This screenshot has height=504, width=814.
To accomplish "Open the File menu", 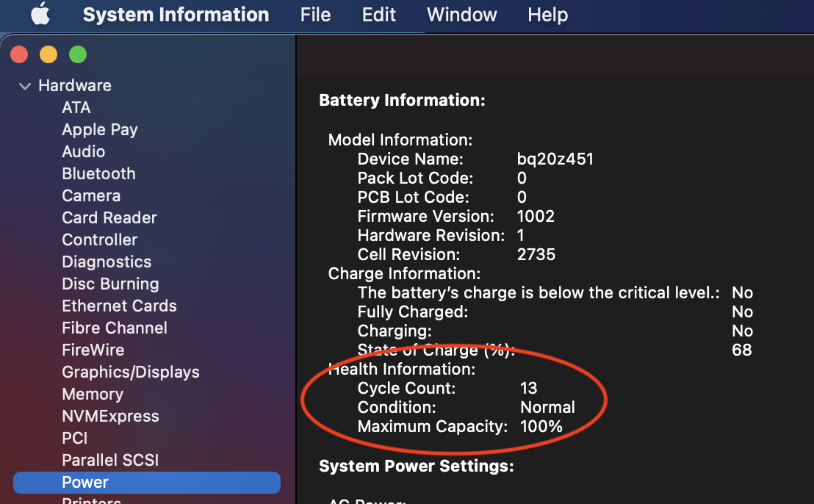I will pos(315,15).
